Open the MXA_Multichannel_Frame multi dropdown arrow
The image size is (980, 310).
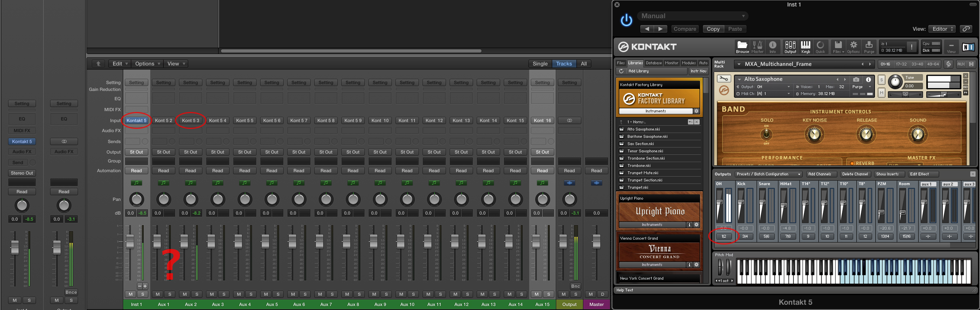pyautogui.click(x=739, y=64)
